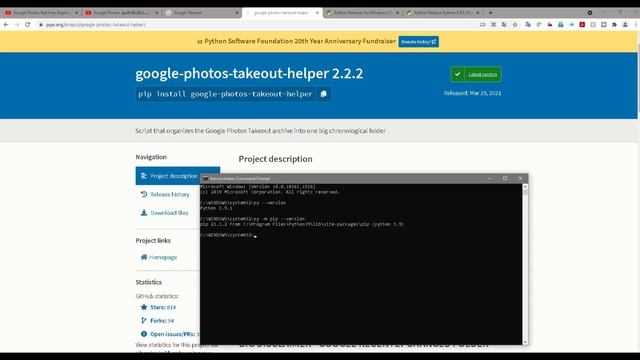Click the download icon beside Download files
Viewport: 640px width, 360px height.
click(144, 213)
